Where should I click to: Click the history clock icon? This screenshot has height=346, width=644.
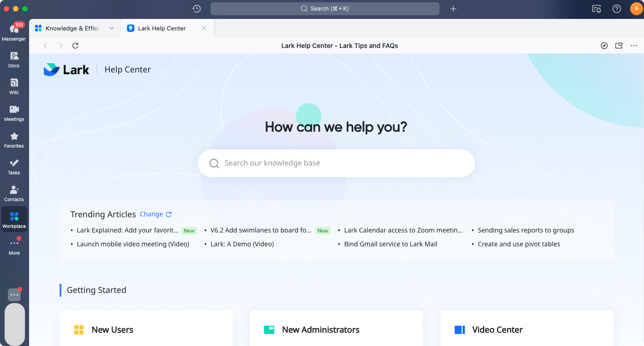[197, 9]
